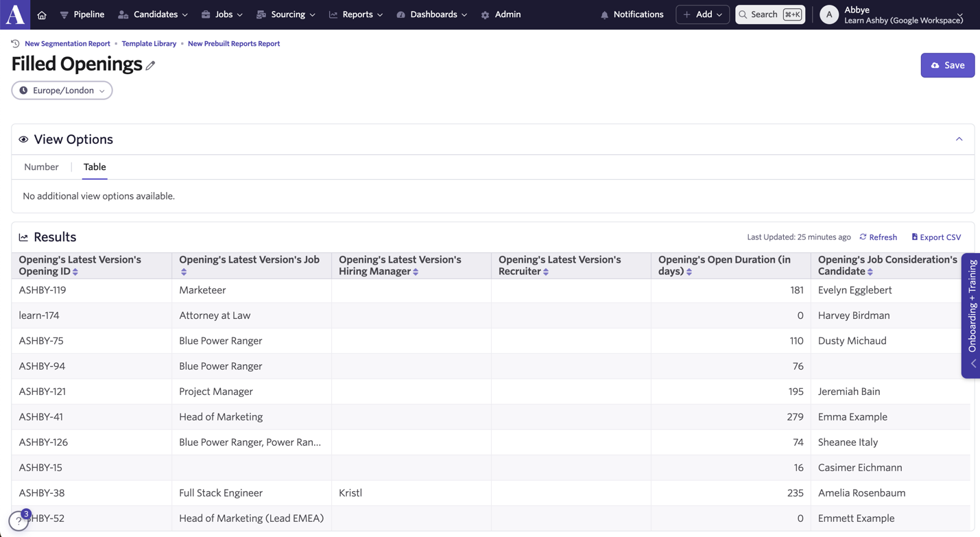Click the Search field
This screenshot has width=980, height=537.
769,14
